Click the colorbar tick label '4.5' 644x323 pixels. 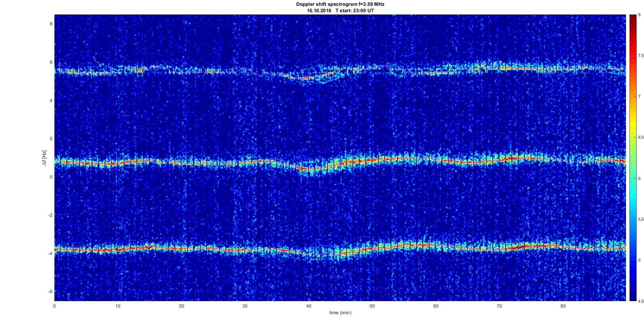click(640, 301)
